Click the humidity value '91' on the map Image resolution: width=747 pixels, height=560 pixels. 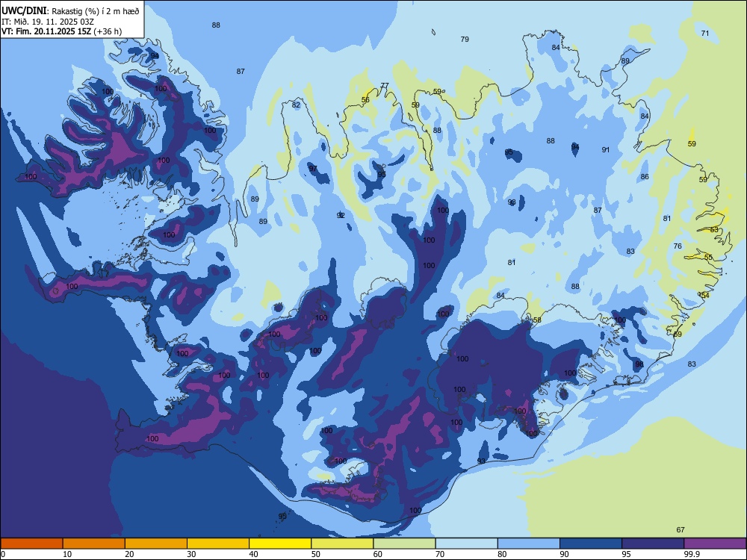606,149
